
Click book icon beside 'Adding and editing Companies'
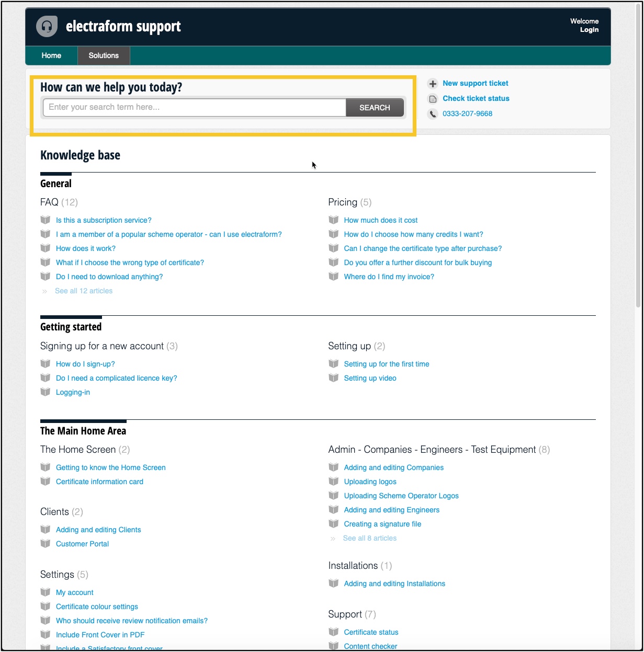(x=333, y=467)
